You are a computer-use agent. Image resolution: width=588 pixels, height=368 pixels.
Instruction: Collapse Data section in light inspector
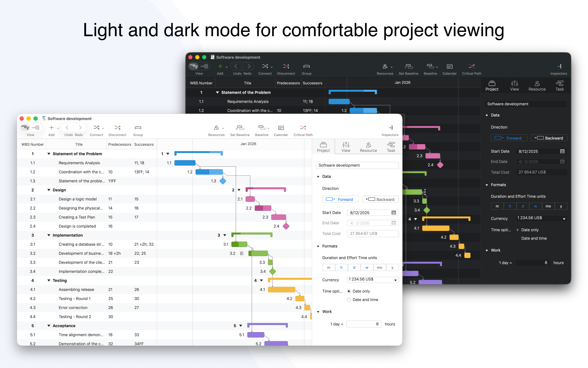pos(318,177)
